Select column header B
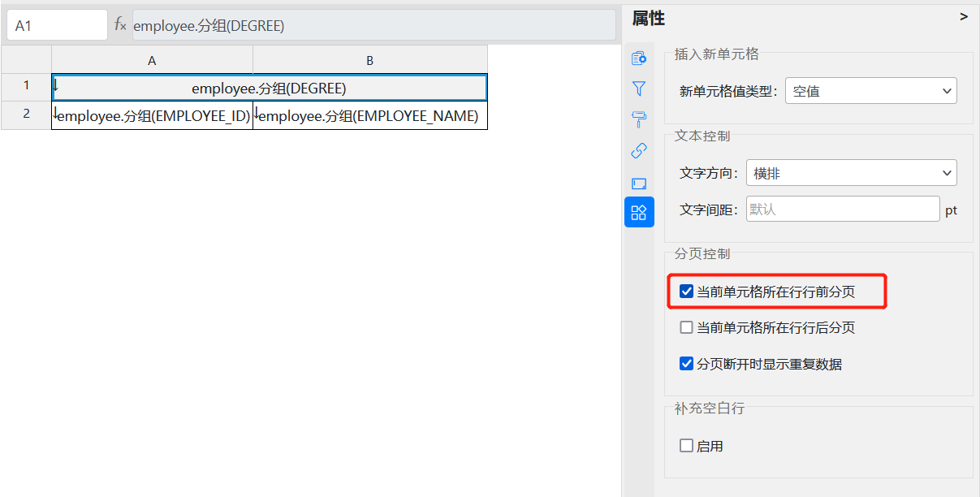 [x=370, y=60]
